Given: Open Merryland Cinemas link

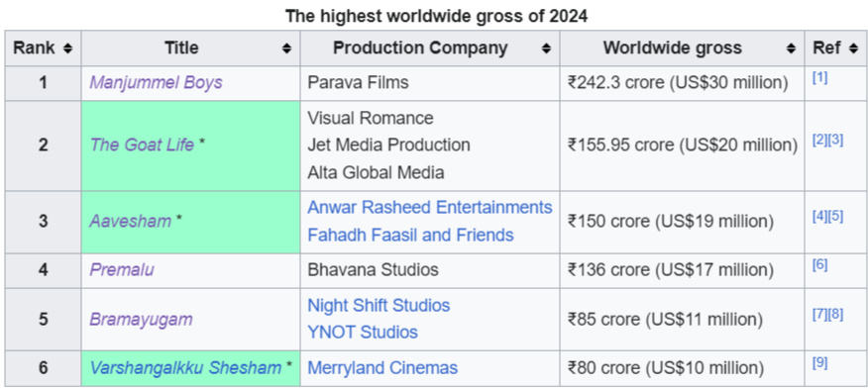Looking at the screenshot, I should point(382,368).
